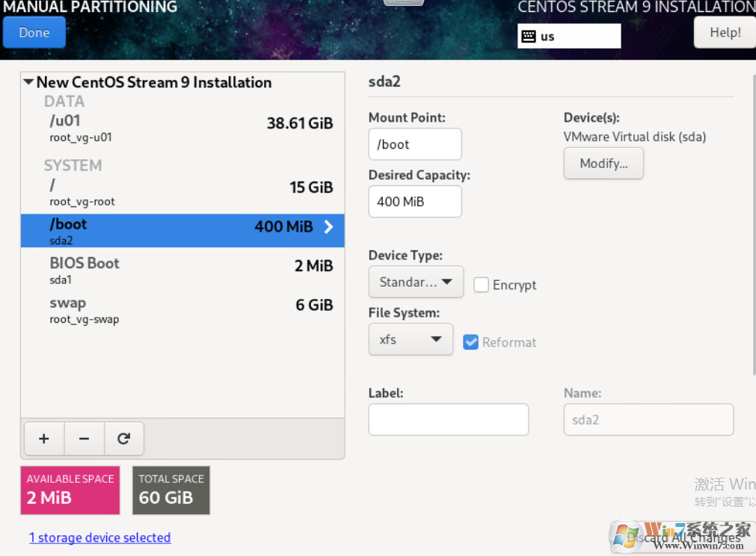Click the 15 GiB size value

[311, 188]
